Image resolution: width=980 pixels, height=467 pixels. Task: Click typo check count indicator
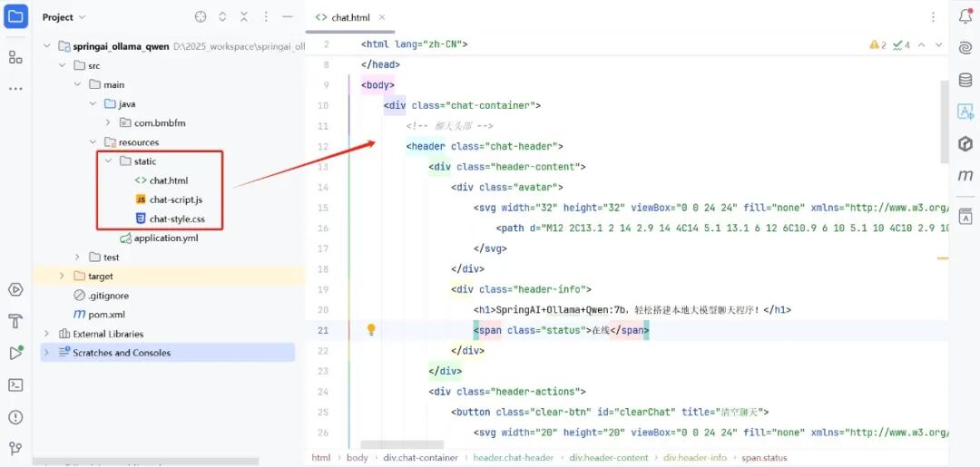(901, 45)
